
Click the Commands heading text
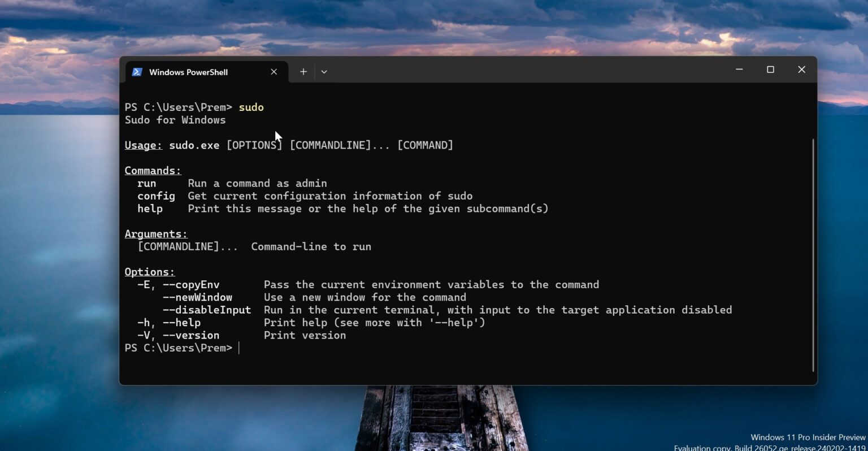click(153, 170)
